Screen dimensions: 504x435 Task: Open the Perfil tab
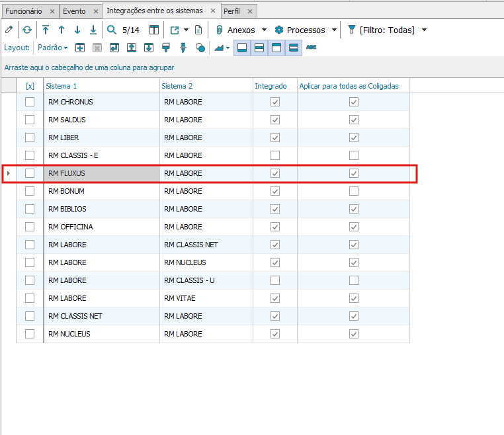(232, 11)
